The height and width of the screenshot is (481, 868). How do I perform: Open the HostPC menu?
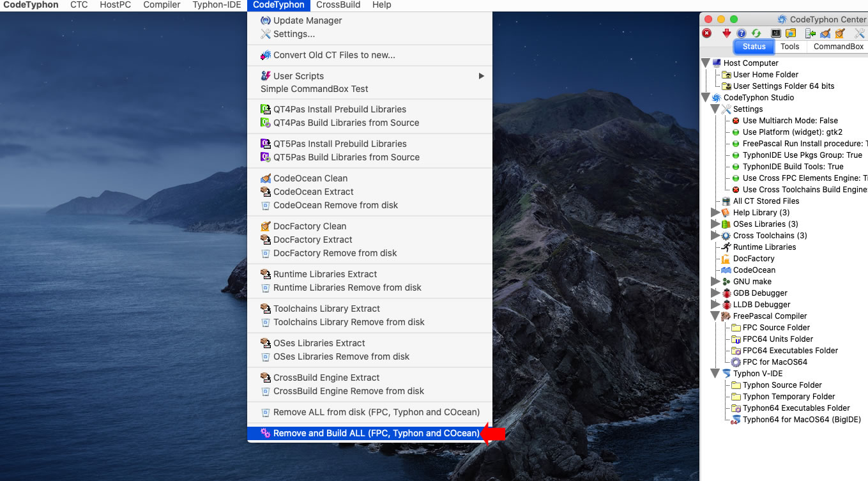point(116,4)
